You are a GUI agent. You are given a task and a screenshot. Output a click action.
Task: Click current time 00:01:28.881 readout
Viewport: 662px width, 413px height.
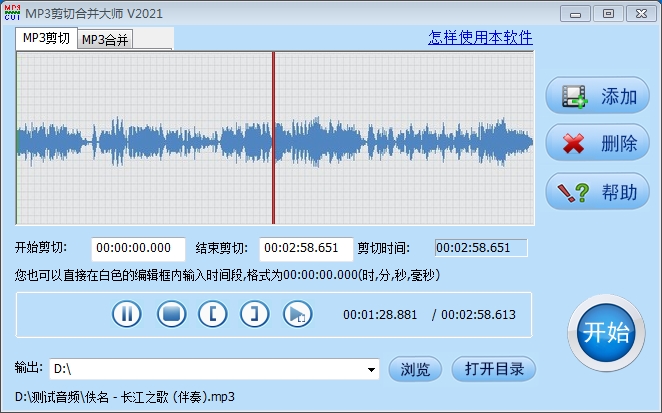point(380,315)
